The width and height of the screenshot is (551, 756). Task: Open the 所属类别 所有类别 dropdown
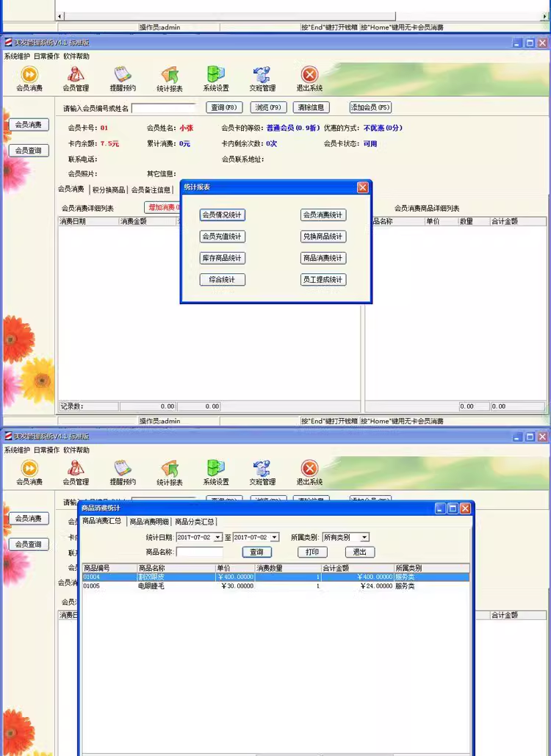[x=364, y=537]
